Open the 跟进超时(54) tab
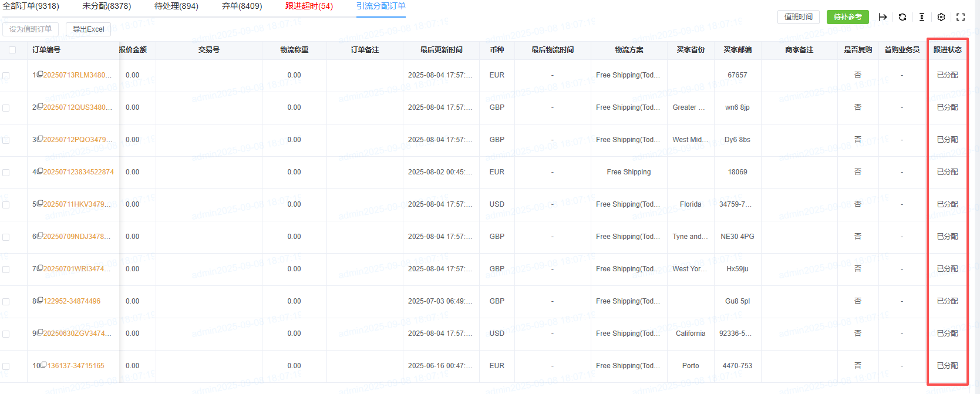The image size is (980, 394). 309,6
